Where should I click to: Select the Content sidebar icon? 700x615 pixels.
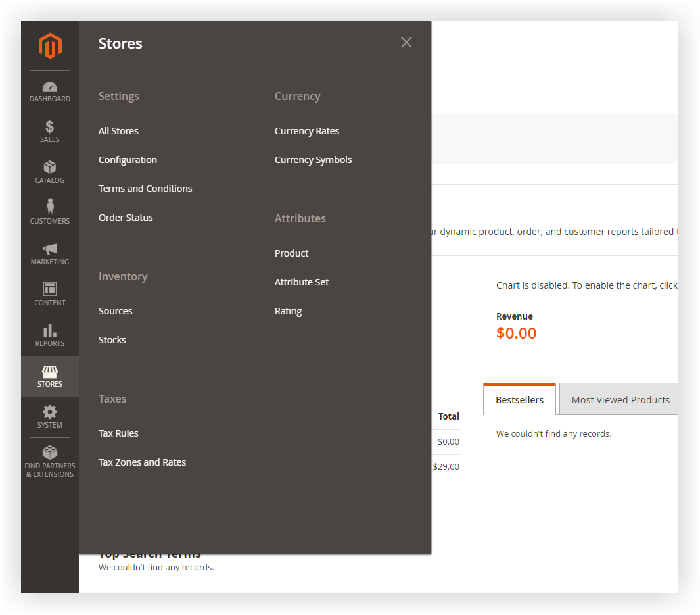(x=49, y=293)
